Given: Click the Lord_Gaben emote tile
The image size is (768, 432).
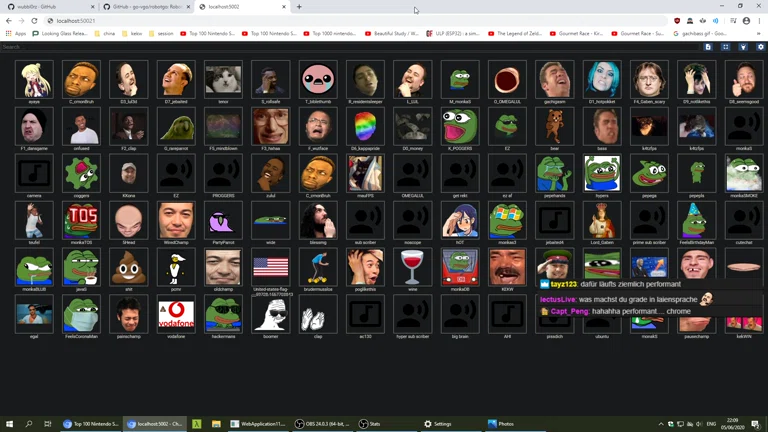Looking at the screenshot, I should pyautogui.click(x=602, y=220).
